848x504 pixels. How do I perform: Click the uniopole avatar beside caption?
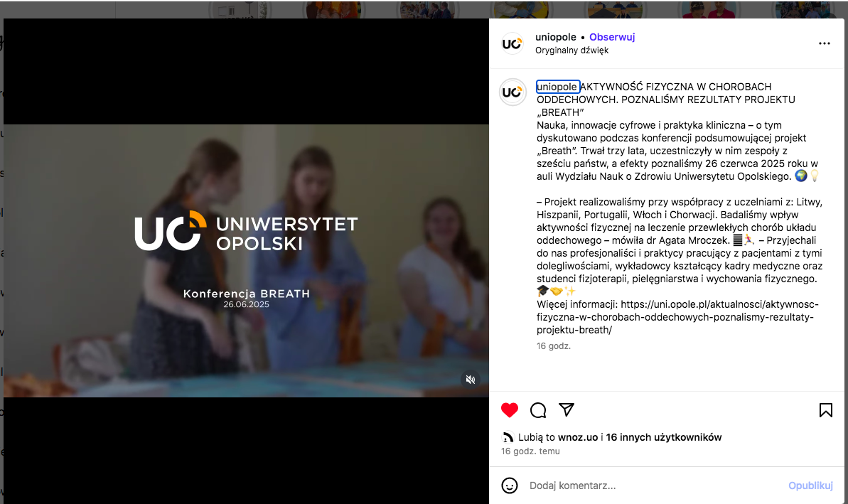(x=512, y=92)
